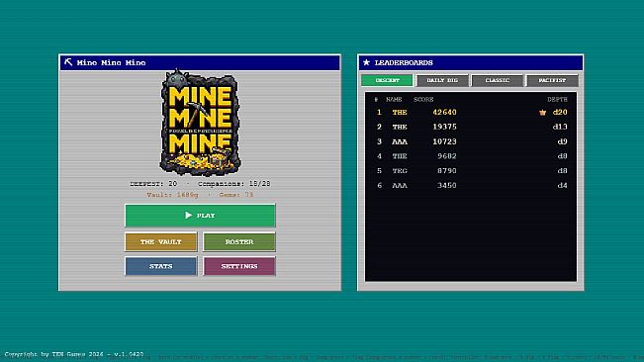Click the pickaxe icon in Mine Mine Mine title bar
This screenshot has width=644, height=362.
(x=68, y=62)
